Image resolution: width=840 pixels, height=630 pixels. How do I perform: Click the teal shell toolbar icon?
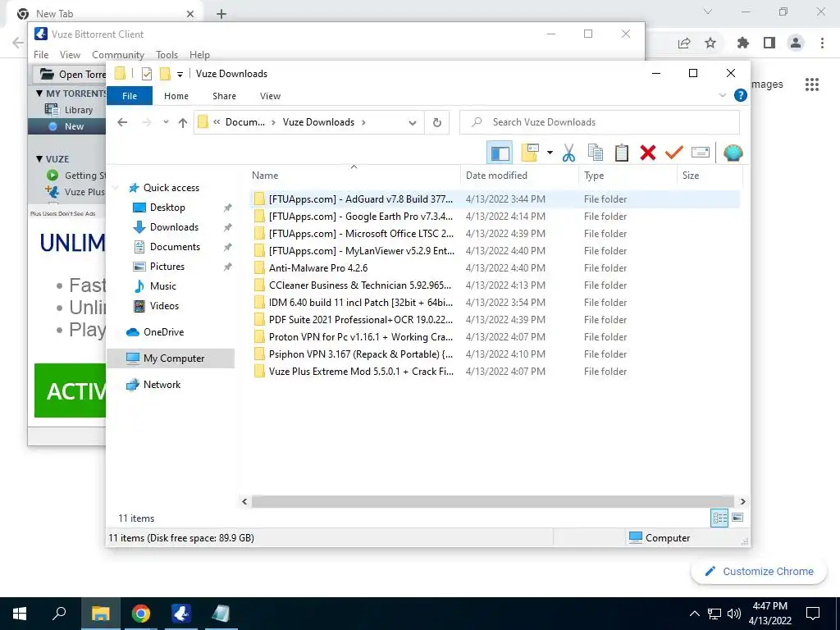tap(733, 153)
